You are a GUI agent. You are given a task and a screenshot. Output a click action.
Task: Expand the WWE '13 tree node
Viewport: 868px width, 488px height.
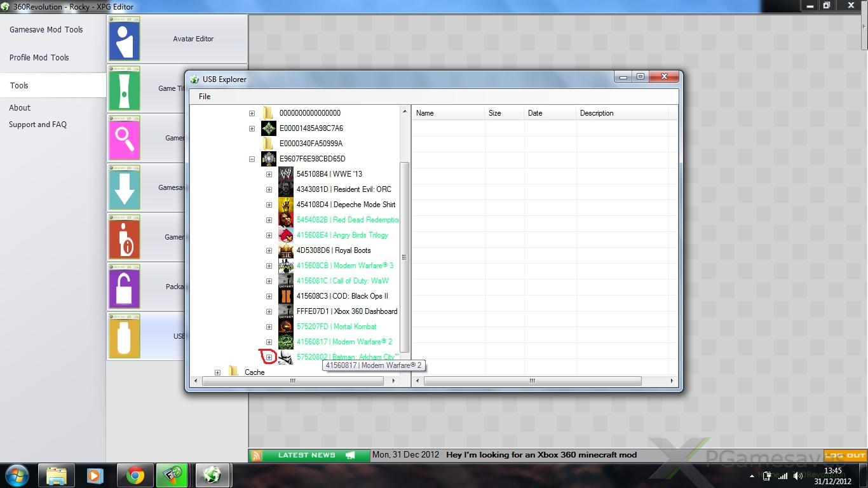point(269,174)
